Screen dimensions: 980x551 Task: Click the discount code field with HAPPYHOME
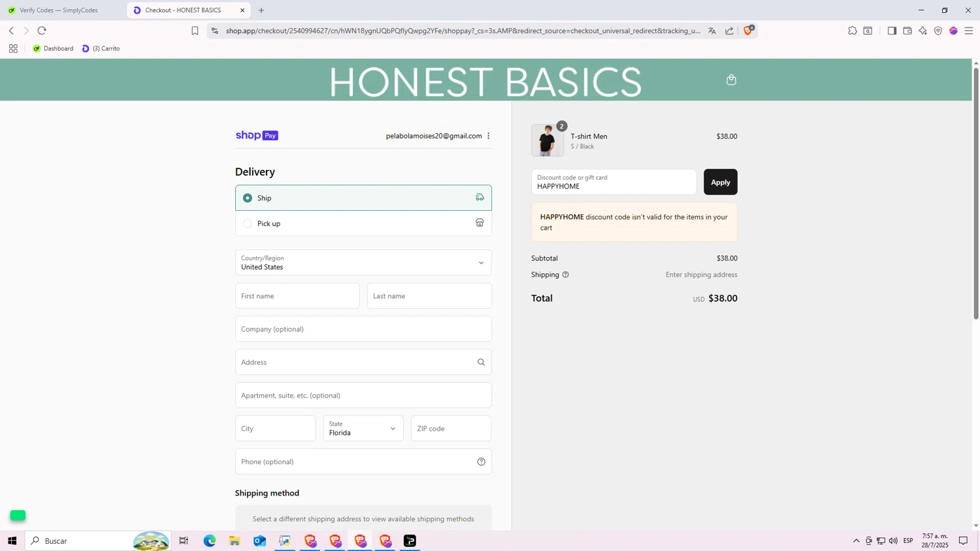613,182
